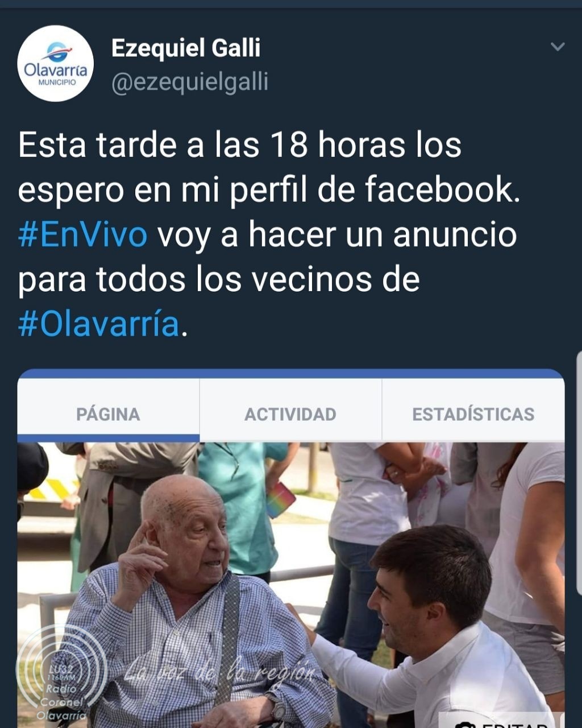The width and height of the screenshot is (582, 728).
Task: Open the #Olavarría hashtag
Action: pos(99,324)
